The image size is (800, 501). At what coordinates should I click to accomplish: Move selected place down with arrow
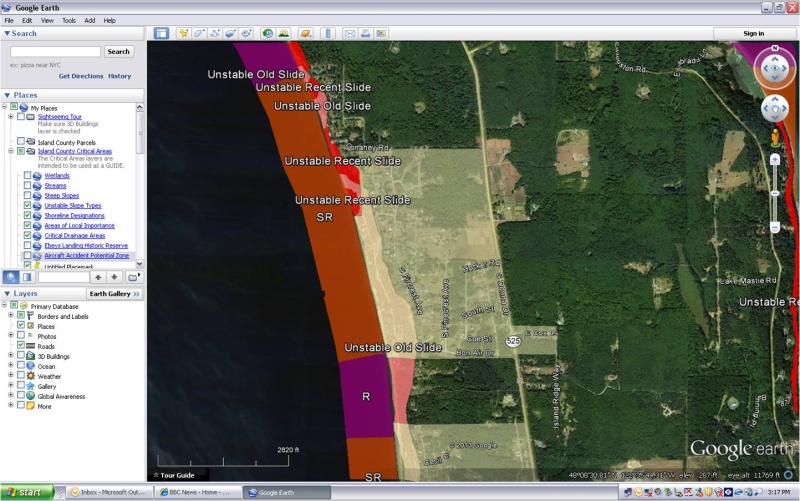pyautogui.click(x=114, y=277)
